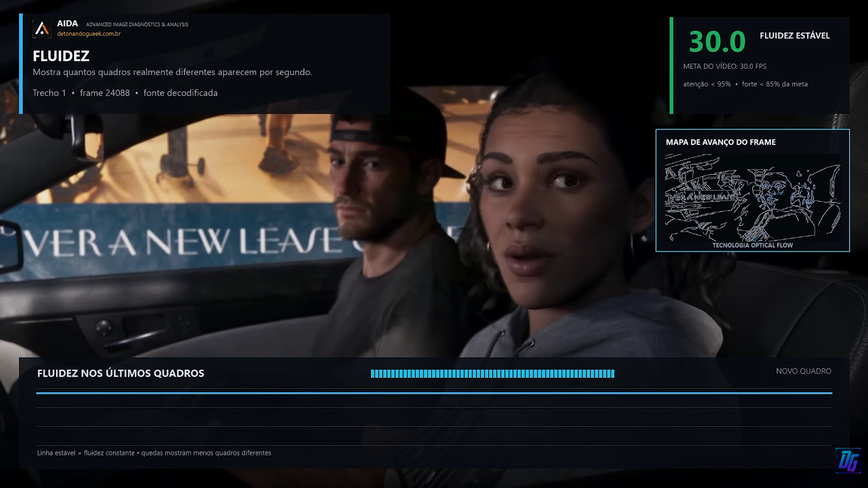Click the AIDA title text
The width and height of the screenshot is (868, 488).
pos(67,24)
